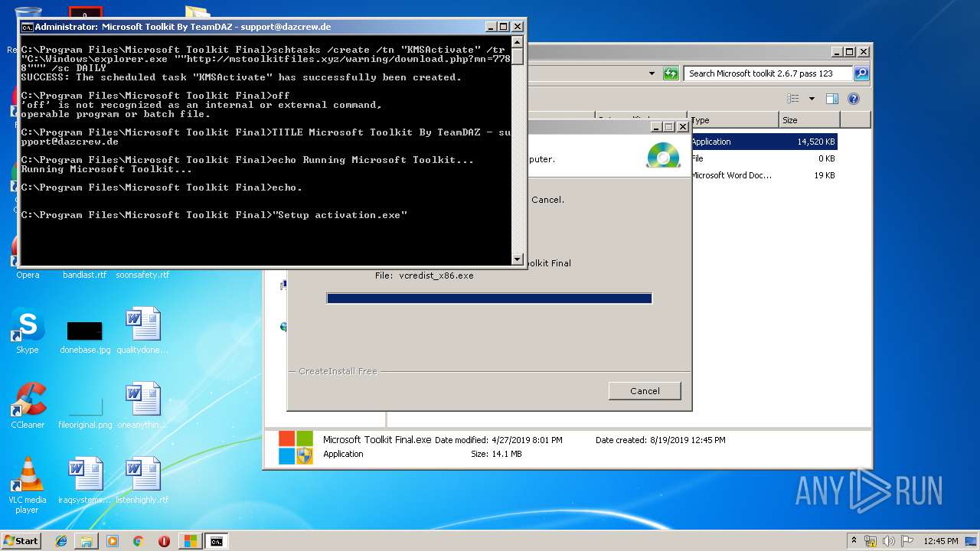The width and height of the screenshot is (980, 551).
Task: Select the 14,520 KB Application row
Action: pyautogui.click(x=763, y=142)
